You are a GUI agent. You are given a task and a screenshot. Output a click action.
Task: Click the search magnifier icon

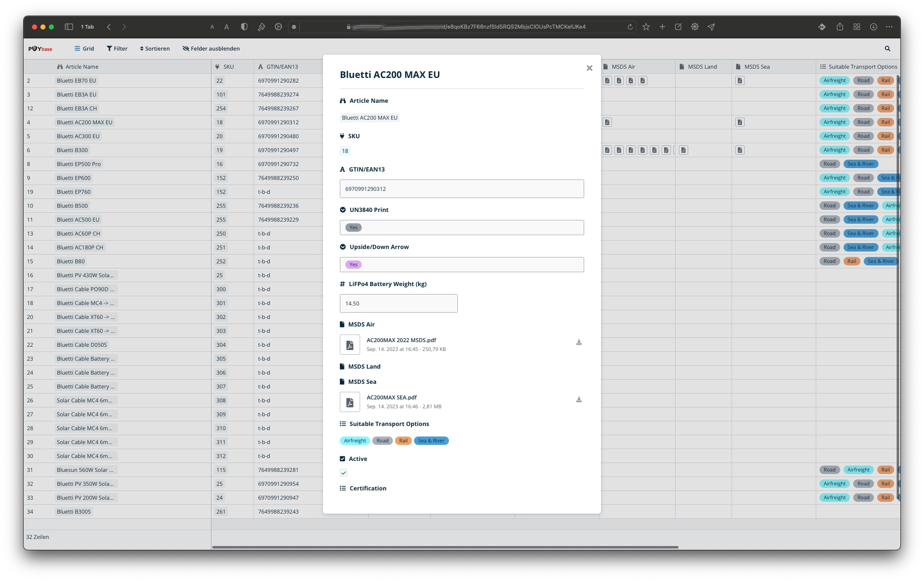(887, 48)
